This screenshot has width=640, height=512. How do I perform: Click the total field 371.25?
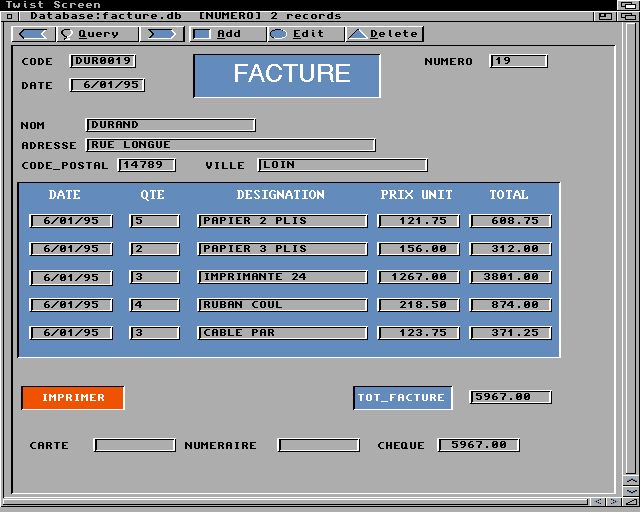[511, 333]
